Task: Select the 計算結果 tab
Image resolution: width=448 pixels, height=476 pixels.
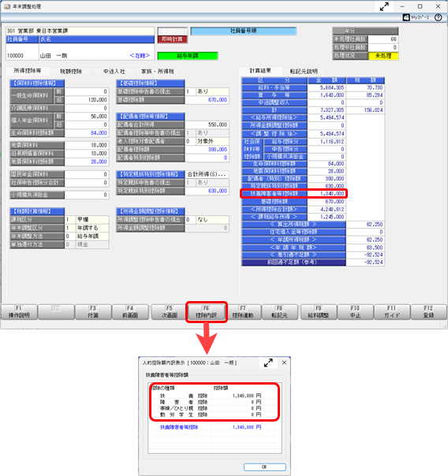Action: 260,71
